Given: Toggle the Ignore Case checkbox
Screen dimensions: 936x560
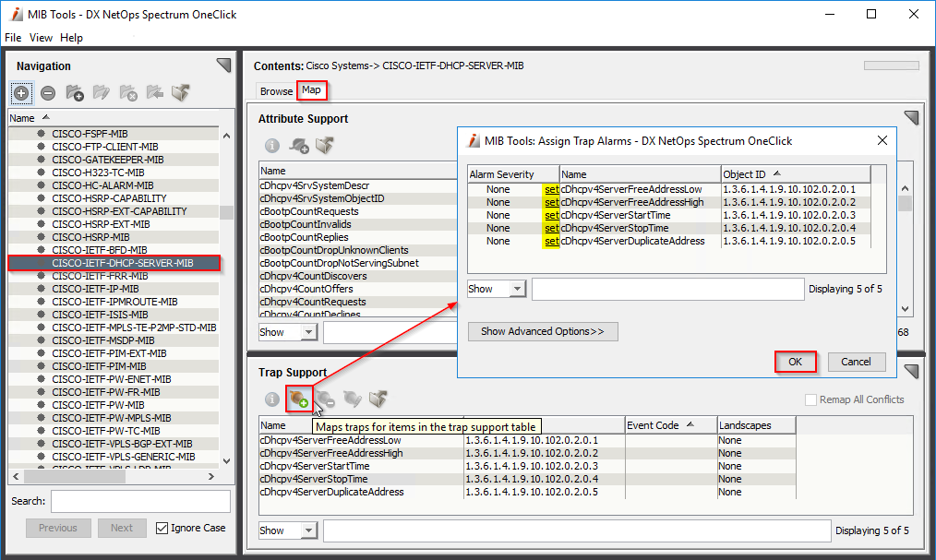Looking at the screenshot, I should click(162, 528).
